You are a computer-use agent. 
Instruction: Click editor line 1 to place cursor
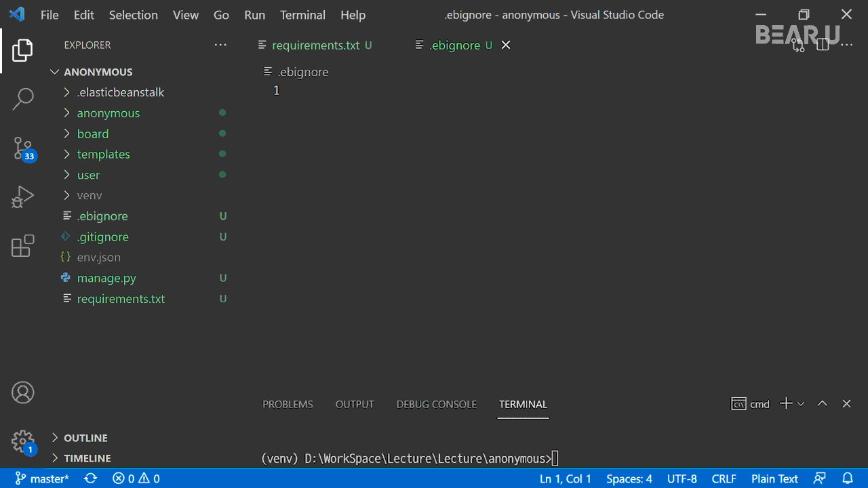tap(556, 90)
